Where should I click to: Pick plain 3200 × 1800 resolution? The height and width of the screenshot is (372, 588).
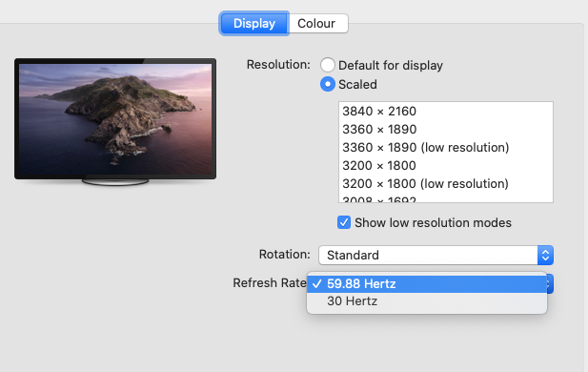tap(445, 165)
